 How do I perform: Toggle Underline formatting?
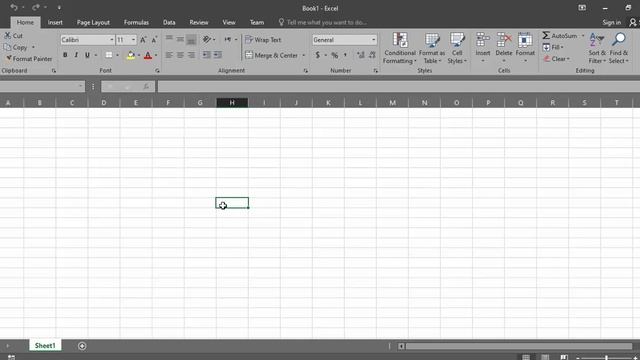point(87,55)
